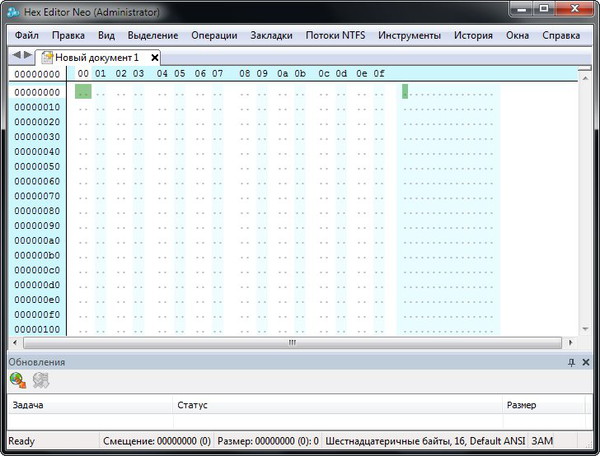Click the greyed-out icon beside the update globe
This screenshot has height=456, width=600.
tap(41, 380)
